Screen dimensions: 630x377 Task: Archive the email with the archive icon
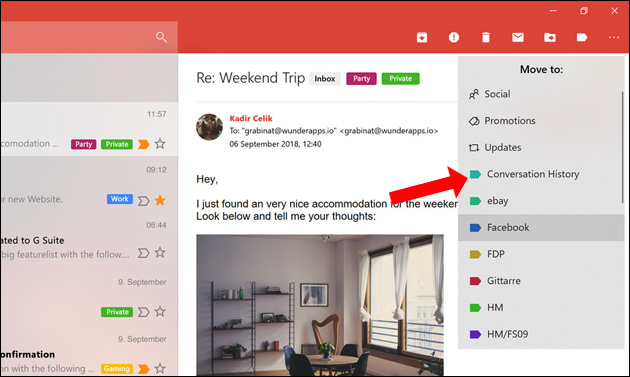421,37
